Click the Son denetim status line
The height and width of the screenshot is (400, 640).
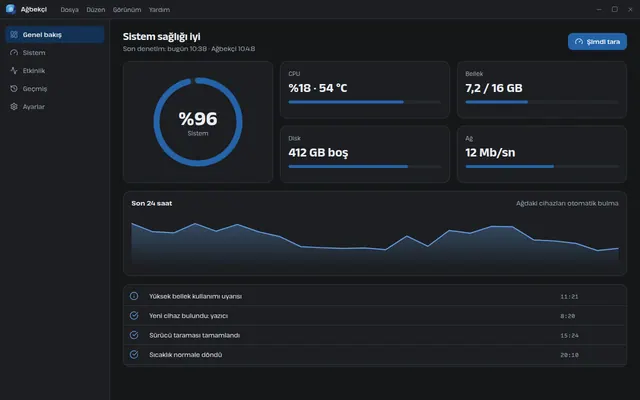pos(189,49)
